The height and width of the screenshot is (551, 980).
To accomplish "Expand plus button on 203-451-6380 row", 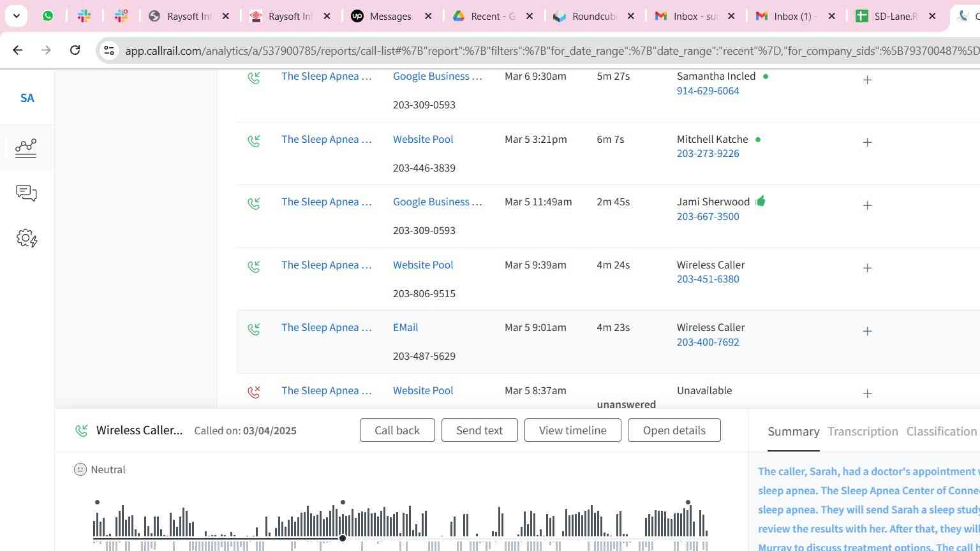I will pos(867,268).
